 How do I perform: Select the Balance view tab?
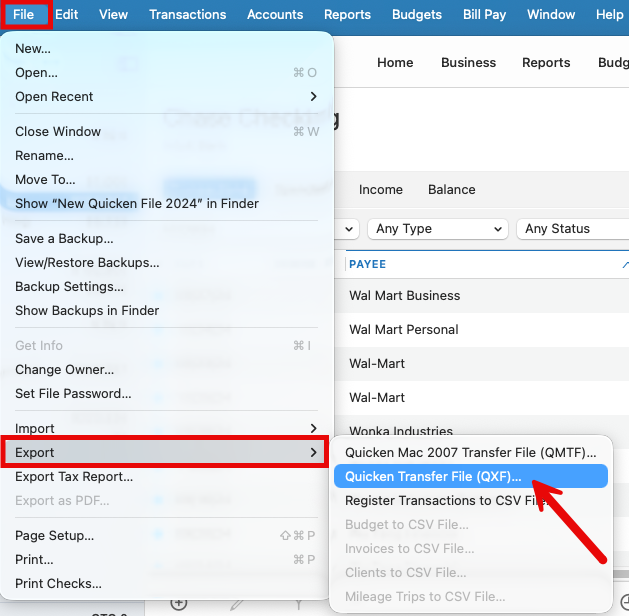pyautogui.click(x=452, y=189)
